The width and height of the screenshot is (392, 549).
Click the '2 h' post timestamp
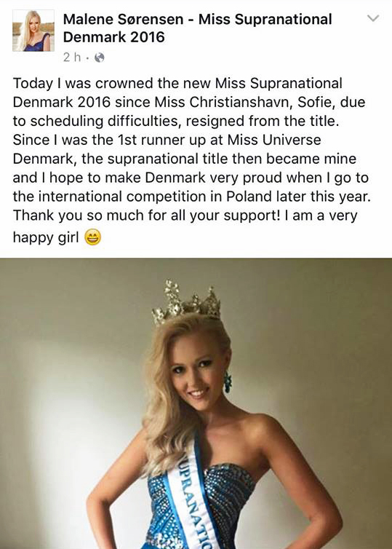(x=72, y=57)
